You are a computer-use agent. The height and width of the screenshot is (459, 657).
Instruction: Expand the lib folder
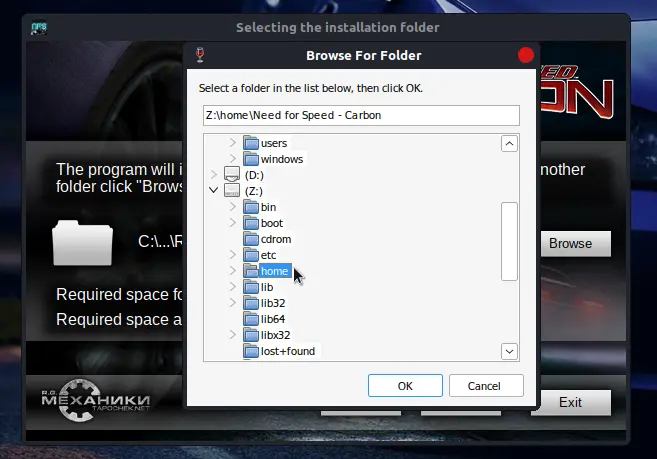233,286
